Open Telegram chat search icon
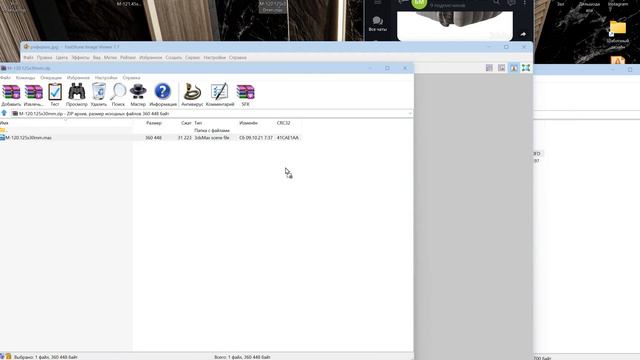This screenshot has width=640, height=360. (496, 2)
